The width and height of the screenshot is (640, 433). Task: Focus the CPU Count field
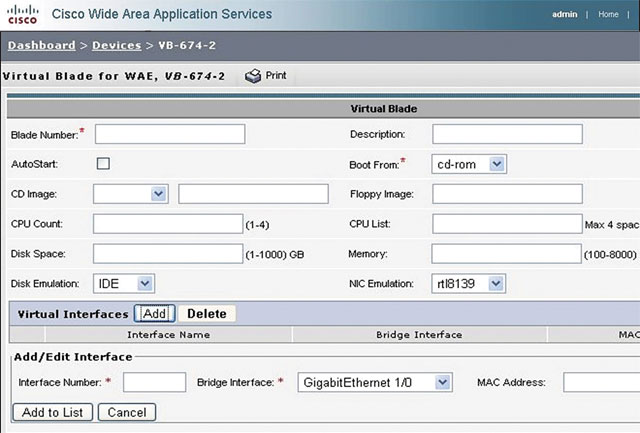(168, 224)
